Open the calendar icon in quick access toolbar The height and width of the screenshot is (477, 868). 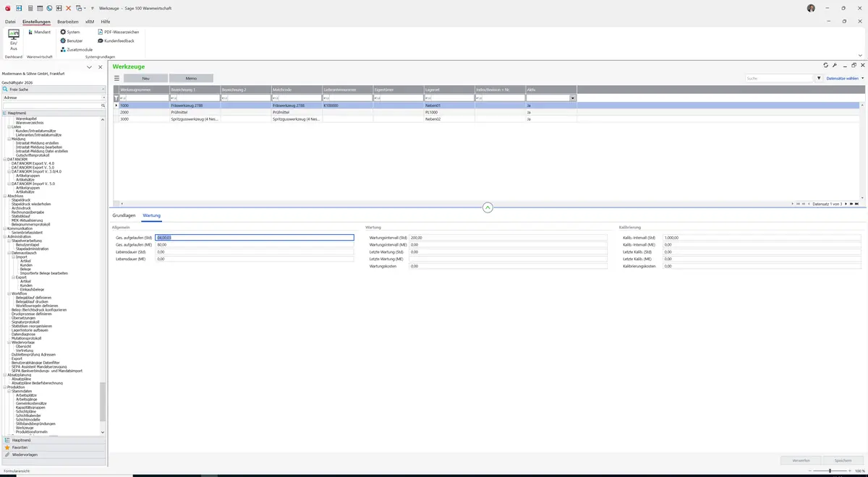(x=39, y=8)
